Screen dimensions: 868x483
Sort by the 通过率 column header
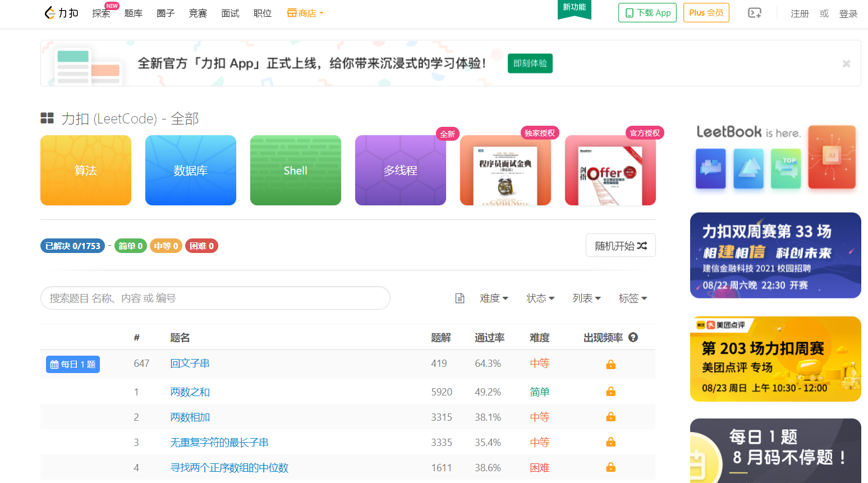[489, 338]
